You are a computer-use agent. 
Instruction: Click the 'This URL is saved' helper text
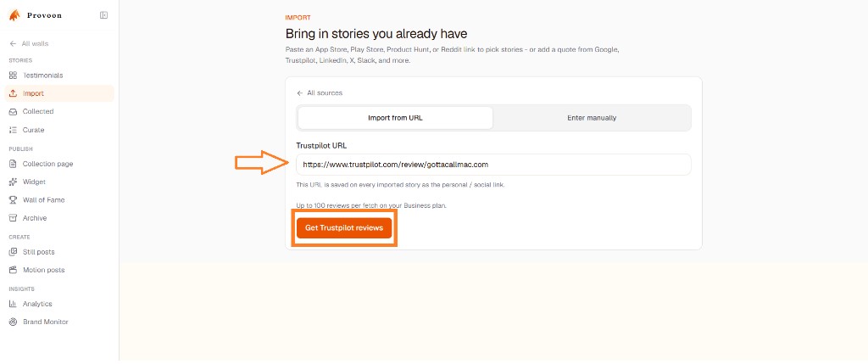(x=400, y=184)
